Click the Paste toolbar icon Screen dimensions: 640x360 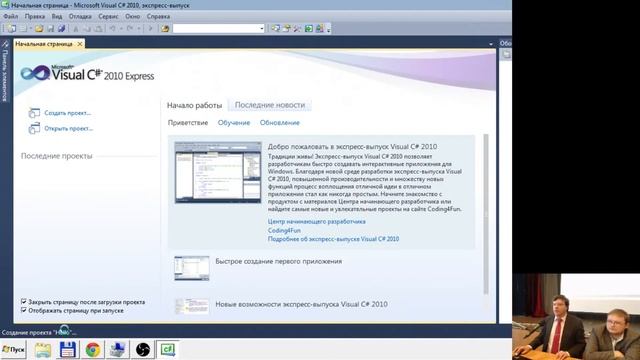(x=98, y=29)
